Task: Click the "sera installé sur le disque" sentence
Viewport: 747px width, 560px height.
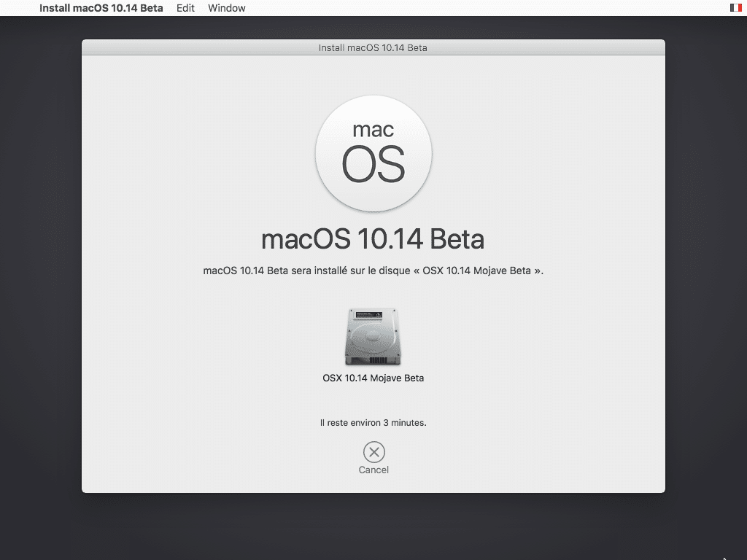Action: (x=373, y=271)
